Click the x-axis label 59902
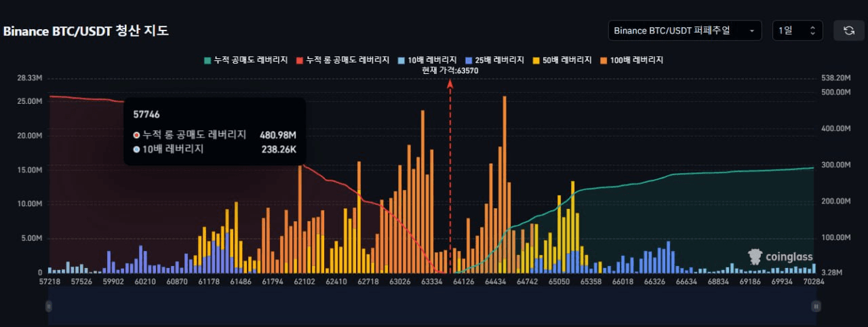This screenshot has width=868, height=327. pos(113,282)
